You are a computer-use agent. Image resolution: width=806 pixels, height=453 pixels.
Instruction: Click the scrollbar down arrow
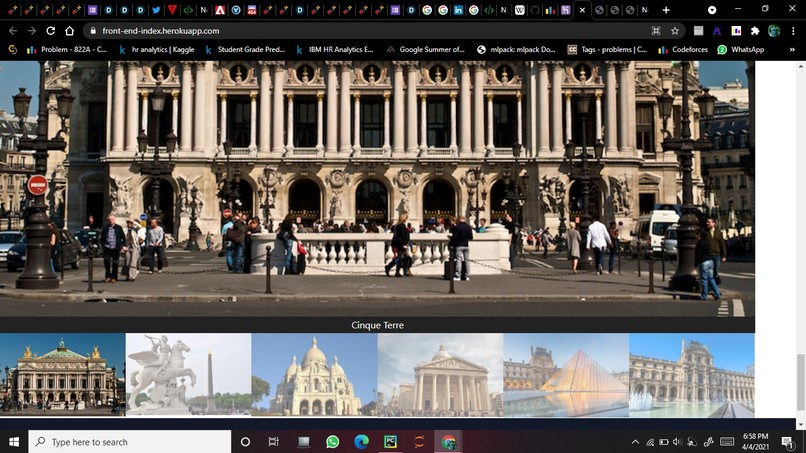(800, 425)
